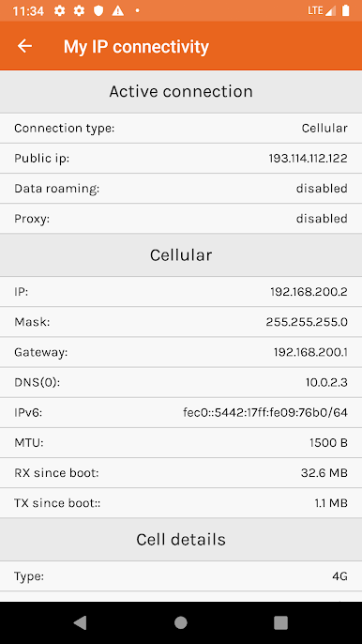Image resolution: width=362 pixels, height=644 pixels.
Task: Tap the battery icon in status bar
Action: pyautogui.click(x=345, y=10)
